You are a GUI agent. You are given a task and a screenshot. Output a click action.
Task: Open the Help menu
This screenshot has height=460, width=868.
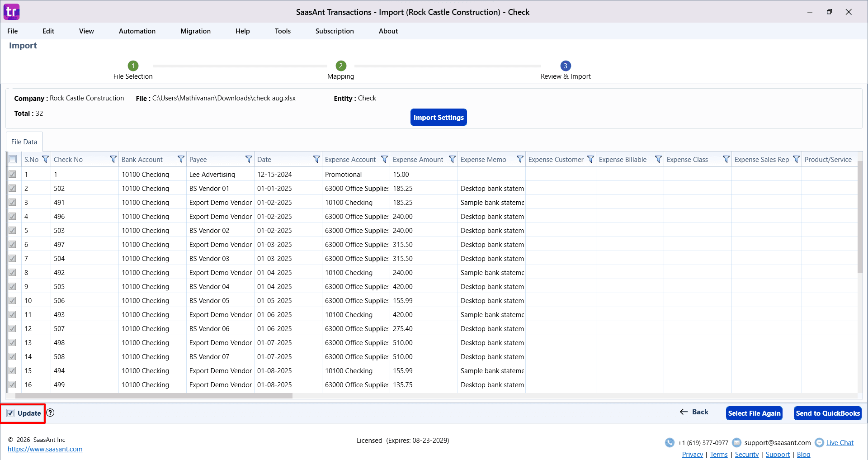(x=243, y=31)
